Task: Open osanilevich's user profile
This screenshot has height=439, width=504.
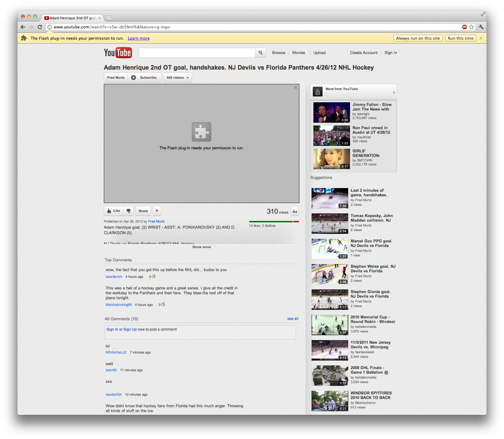Action: pos(114,277)
